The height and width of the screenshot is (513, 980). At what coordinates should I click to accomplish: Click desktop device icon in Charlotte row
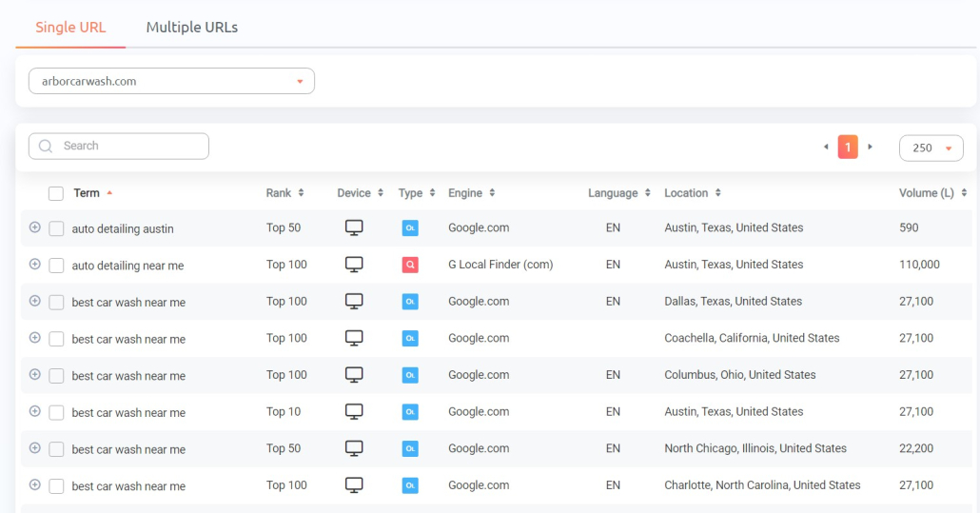point(354,485)
